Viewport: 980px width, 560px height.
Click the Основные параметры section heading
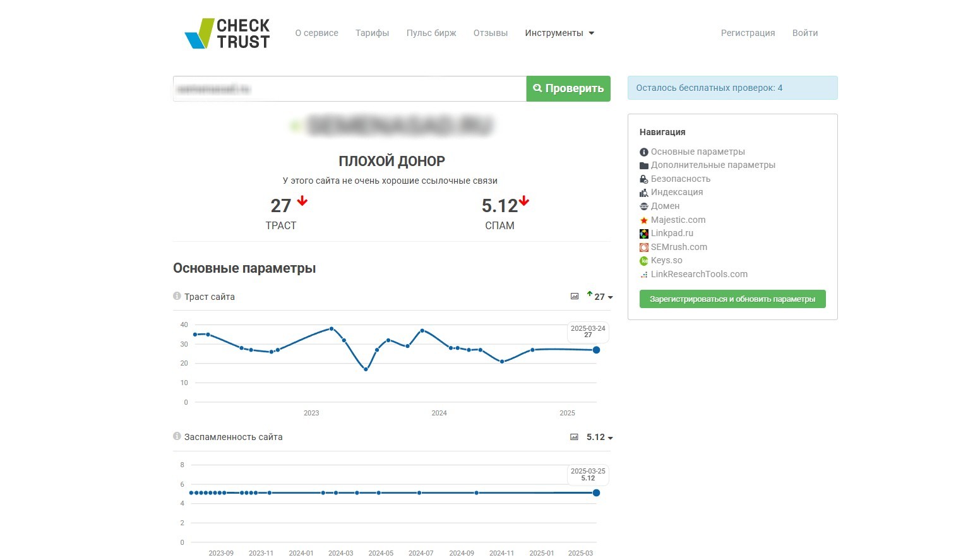coord(244,268)
